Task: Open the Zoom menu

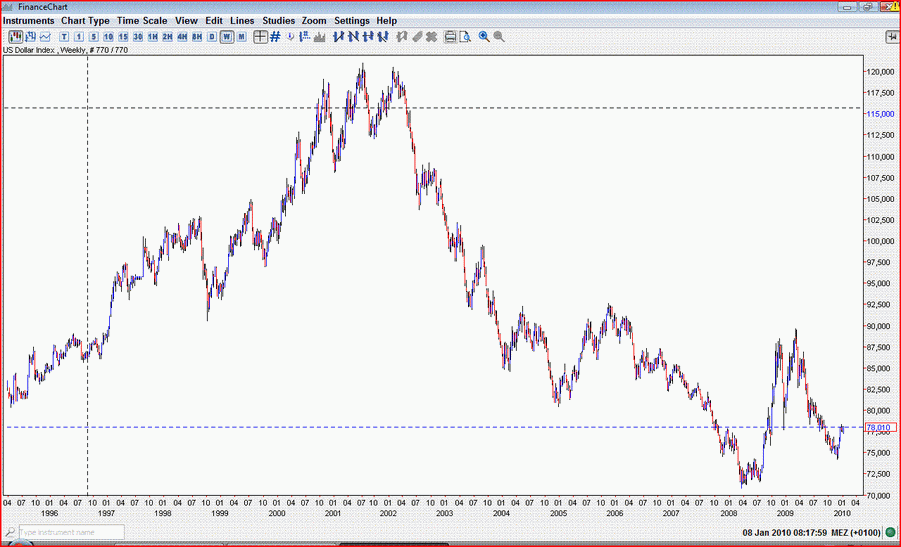Action: pyautogui.click(x=314, y=21)
